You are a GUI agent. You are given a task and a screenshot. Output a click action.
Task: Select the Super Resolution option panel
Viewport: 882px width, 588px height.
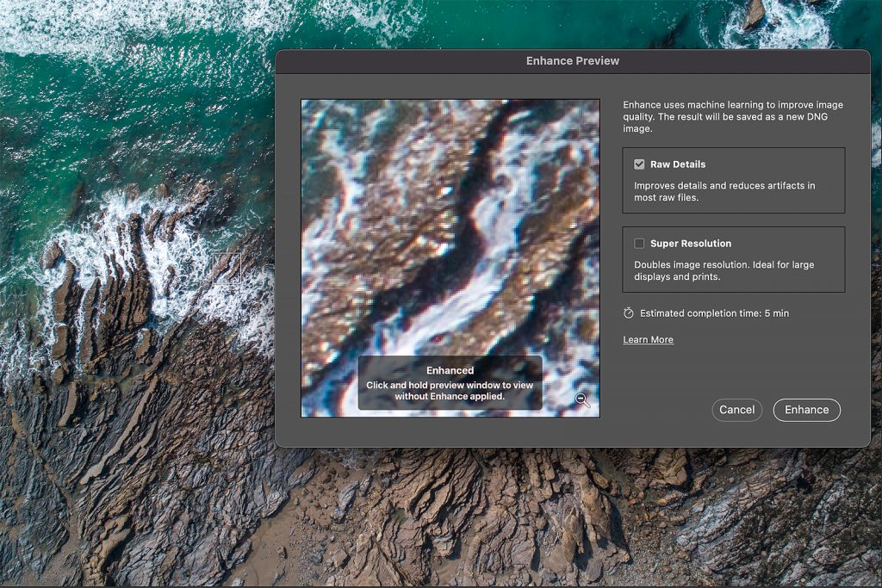pos(734,259)
